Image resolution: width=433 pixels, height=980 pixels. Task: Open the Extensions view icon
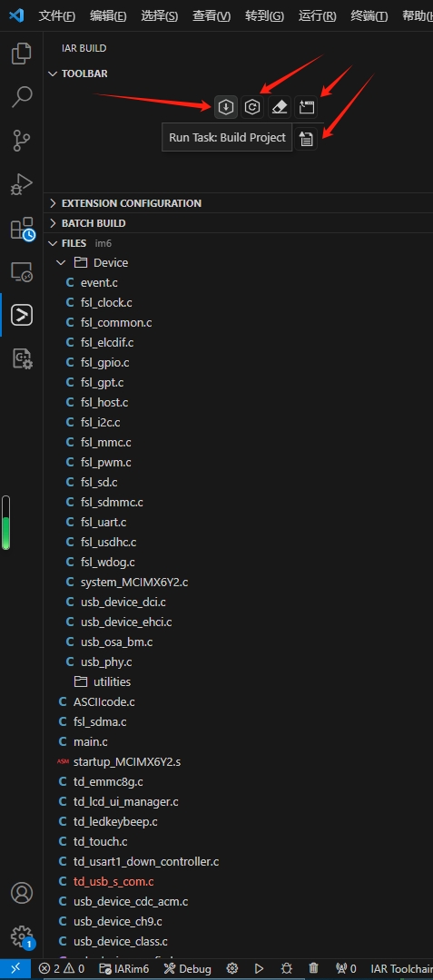coord(22,229)
